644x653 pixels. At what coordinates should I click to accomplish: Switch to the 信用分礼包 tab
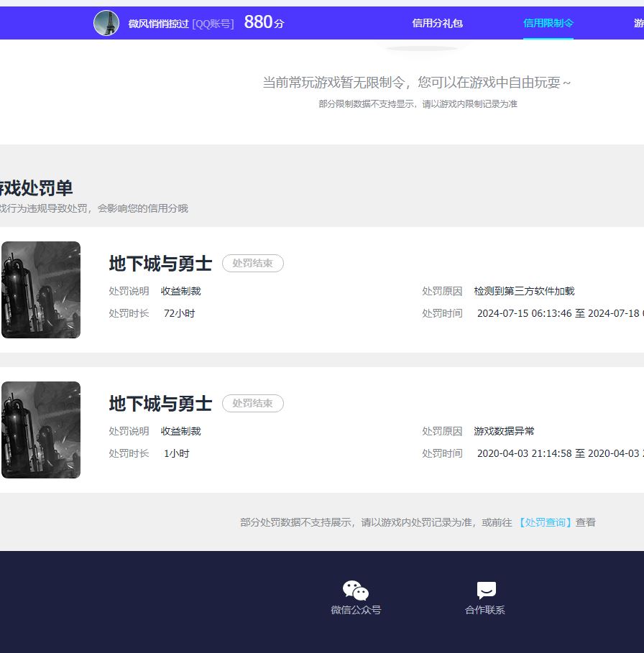point(437,23)
